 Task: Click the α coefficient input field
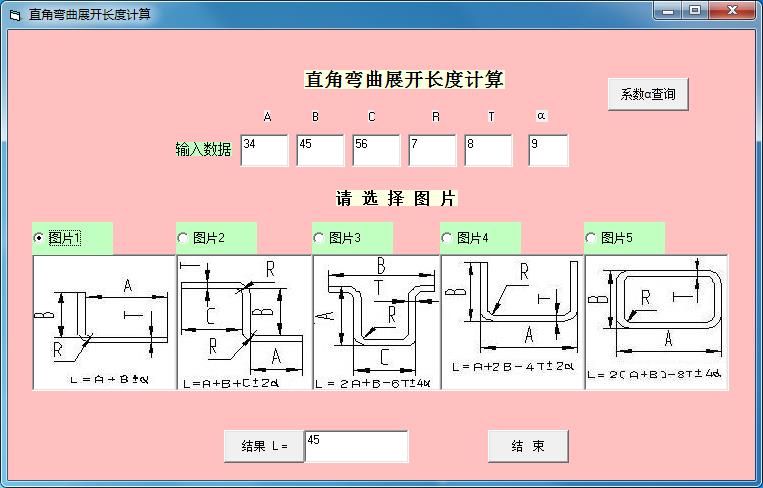(x=548, y=150)
